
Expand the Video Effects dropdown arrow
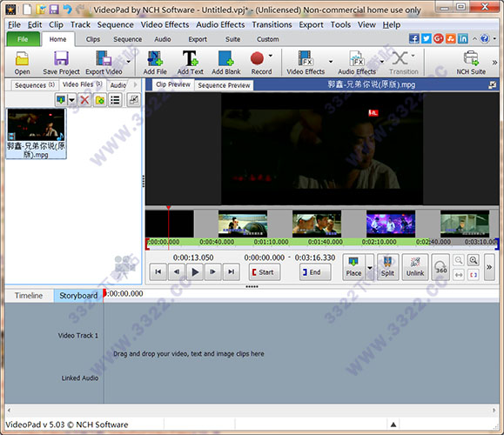click(331, 62)
